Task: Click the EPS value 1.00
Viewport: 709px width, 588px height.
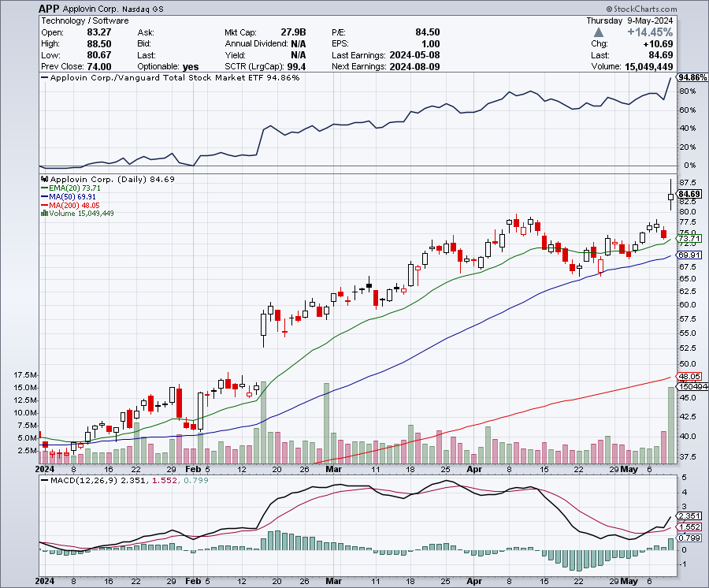Action: point(431,44)
